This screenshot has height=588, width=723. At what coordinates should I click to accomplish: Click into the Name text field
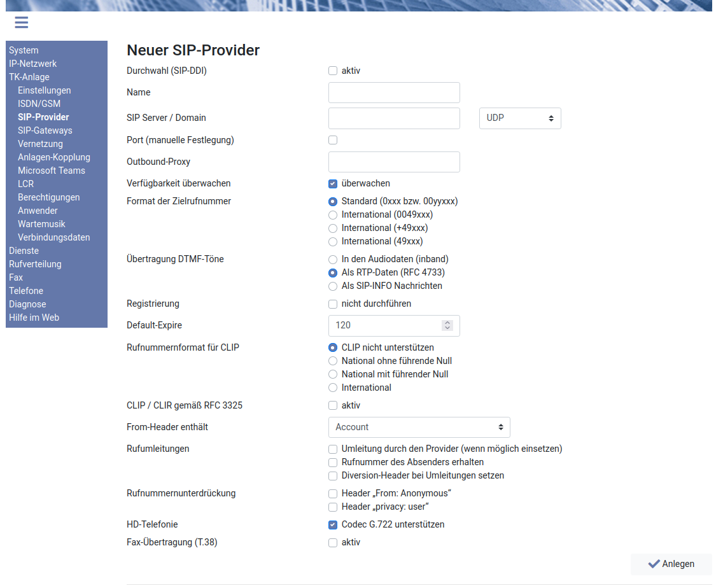click(x=394, y=92)
